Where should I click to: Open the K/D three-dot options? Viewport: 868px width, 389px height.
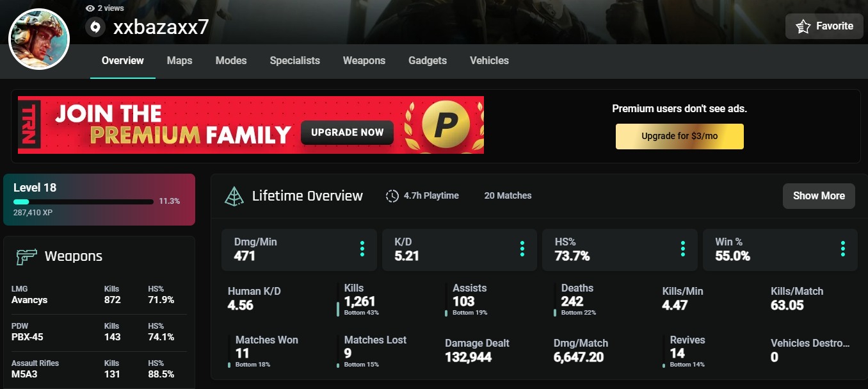tap(522, 249)
